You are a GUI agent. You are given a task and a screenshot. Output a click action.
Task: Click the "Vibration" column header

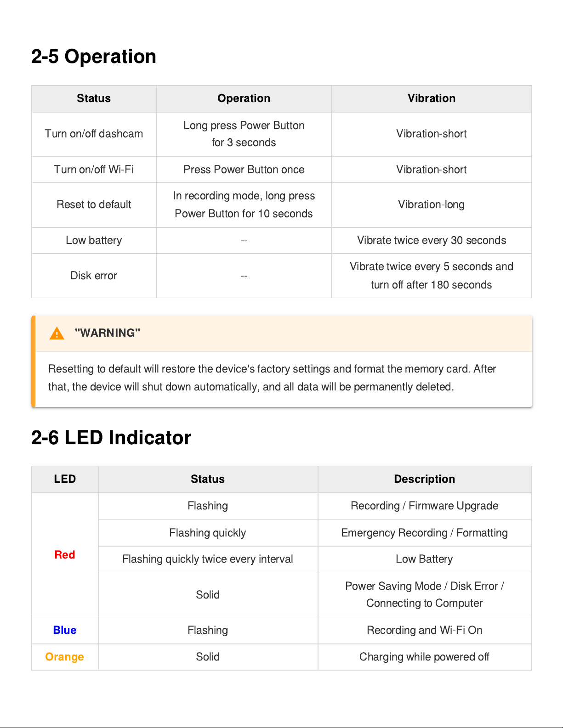(x=431, y=98)
